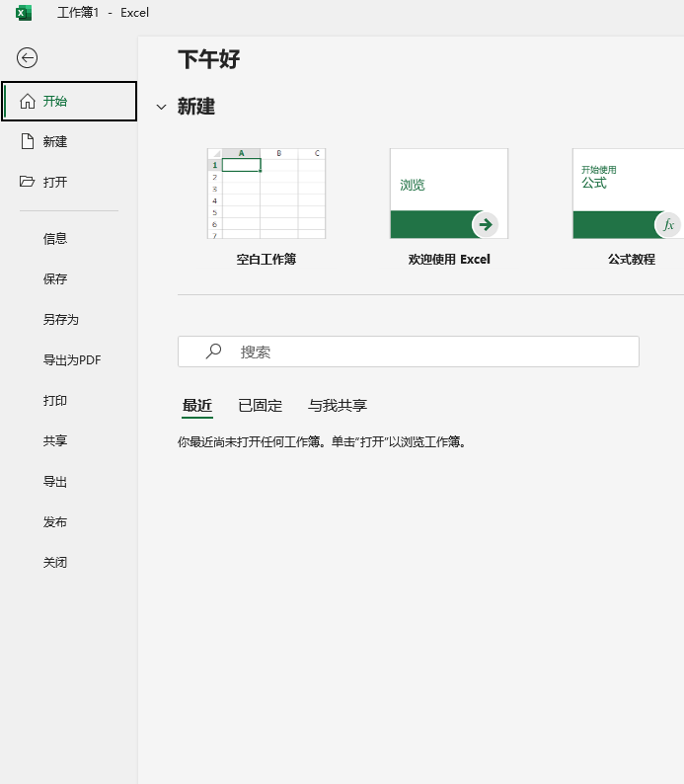
Task: Click into the 搜索 input field
Action: point(409,352)
